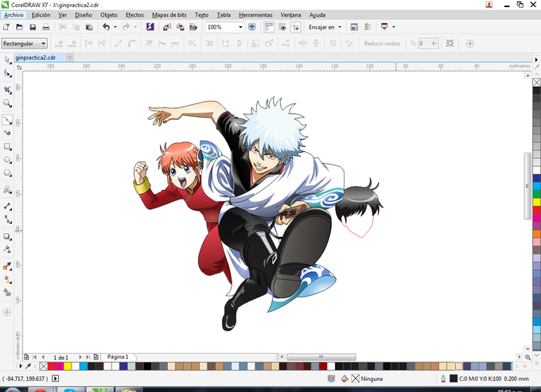Image resolution: width=541 pixels, height=392 pixels.
Task: Select the Text tool
Action: pos(7,189)
